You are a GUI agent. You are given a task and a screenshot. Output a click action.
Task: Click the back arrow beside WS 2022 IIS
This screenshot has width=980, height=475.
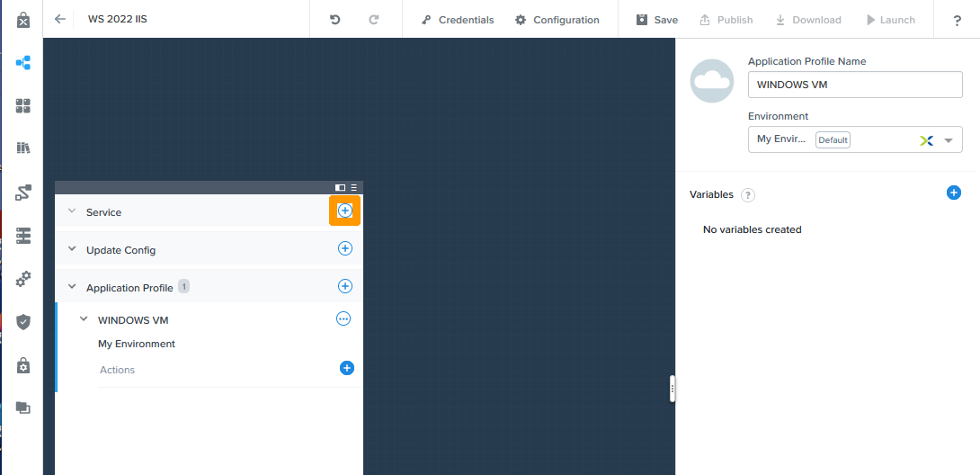point(60,19)
